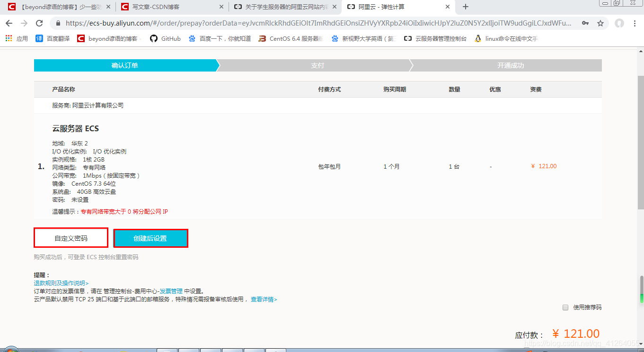
Task: Enable the 使用推荐码 checkbox
Action: [x=565, y=307]
